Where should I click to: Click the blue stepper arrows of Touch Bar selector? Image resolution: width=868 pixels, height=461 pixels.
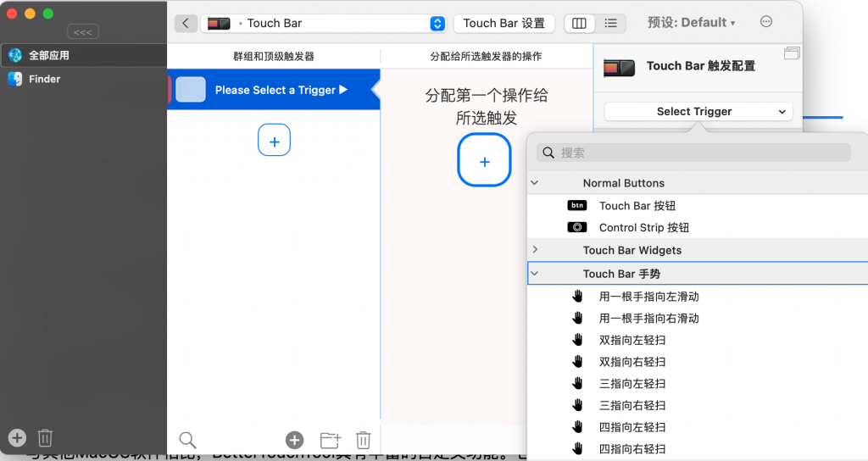[437, 23]
